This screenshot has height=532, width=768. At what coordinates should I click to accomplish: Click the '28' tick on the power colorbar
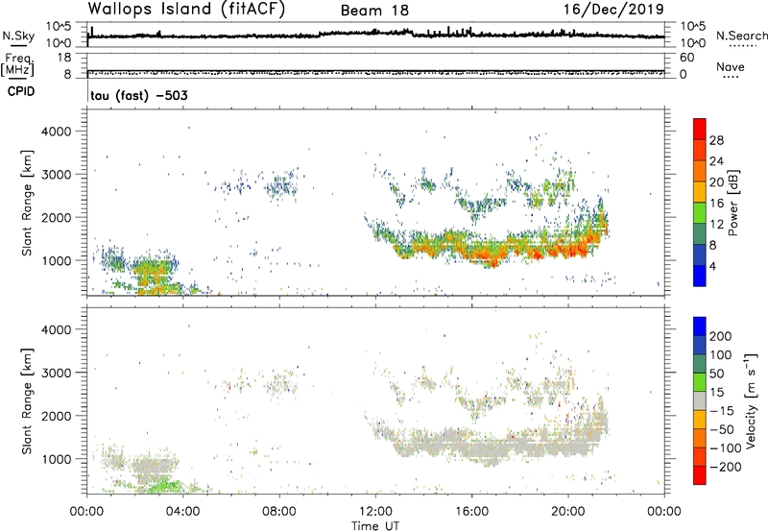(716, 140)
